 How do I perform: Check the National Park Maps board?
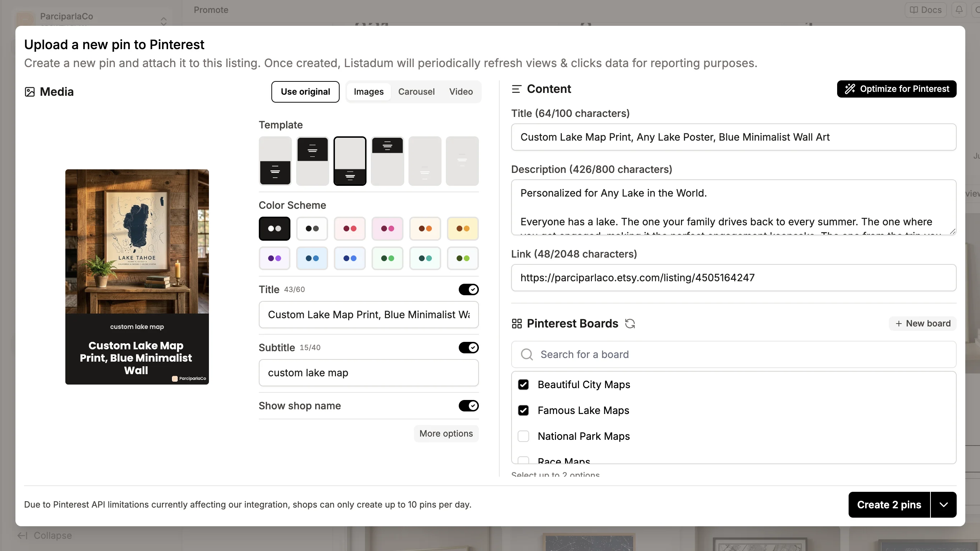coord(523,436)
